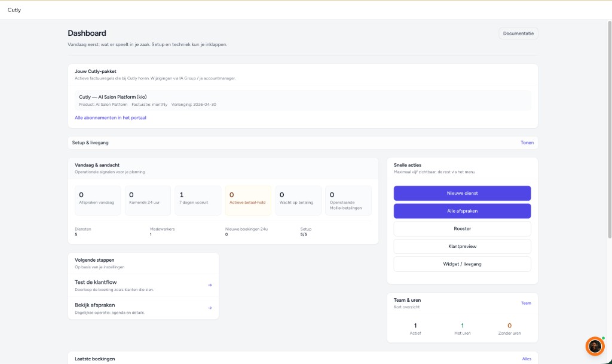The width and height of the screenshot is (612, 364).
Task: Collapse the Setup & livegang section via Tonen
Action: pyautogui.click(x=527, y=143)
